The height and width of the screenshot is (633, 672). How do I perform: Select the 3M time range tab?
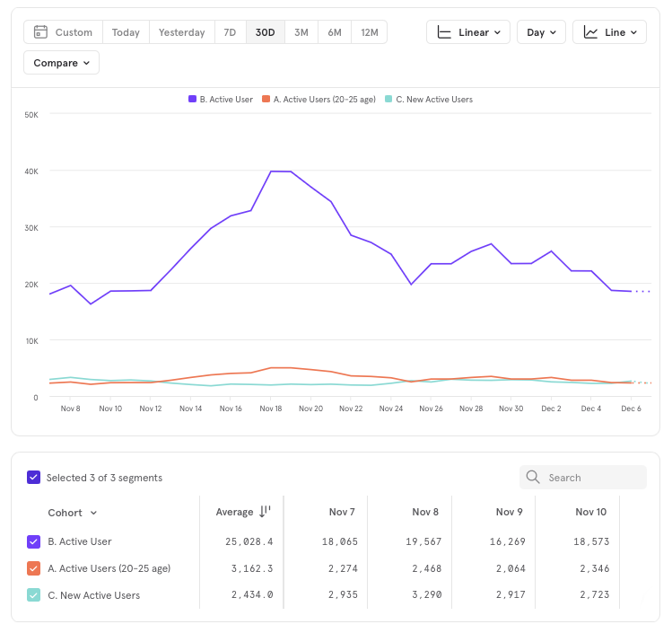tap(301, 32)
